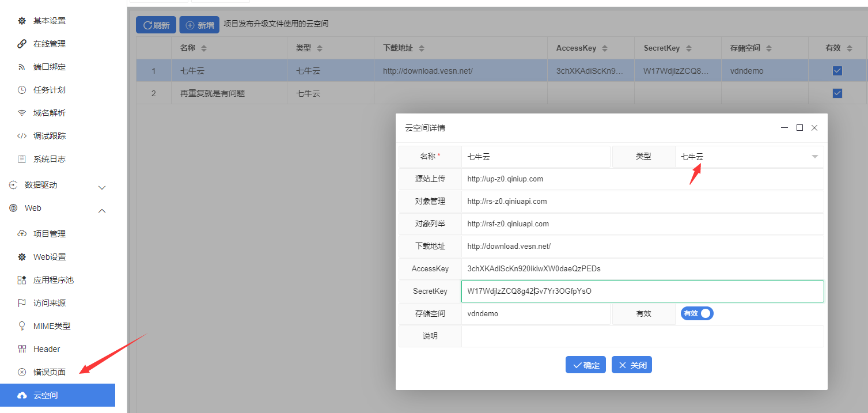Click into the 说明 text field
Viewport: 868px width, 413px height.
pos(642,336)
